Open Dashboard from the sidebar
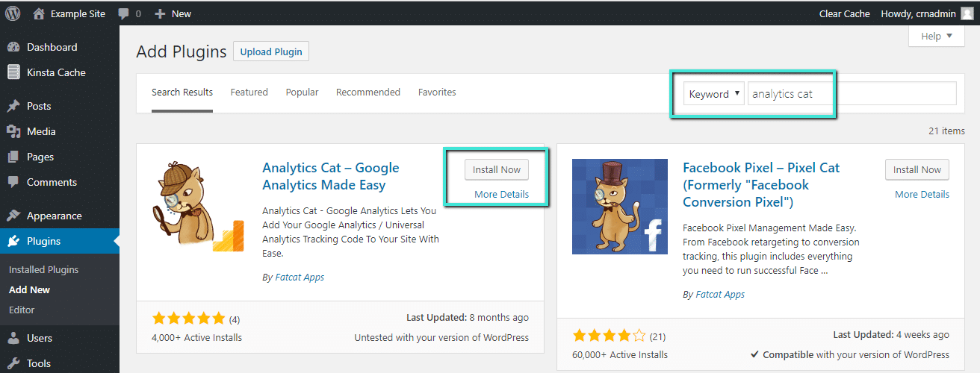 [x=52, y=47]
